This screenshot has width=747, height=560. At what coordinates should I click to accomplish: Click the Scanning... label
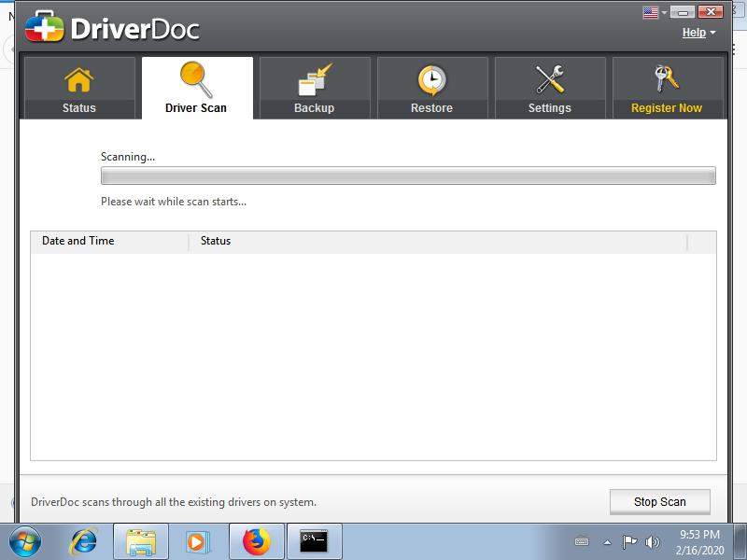pyautogui.click(x=128, y=157)
